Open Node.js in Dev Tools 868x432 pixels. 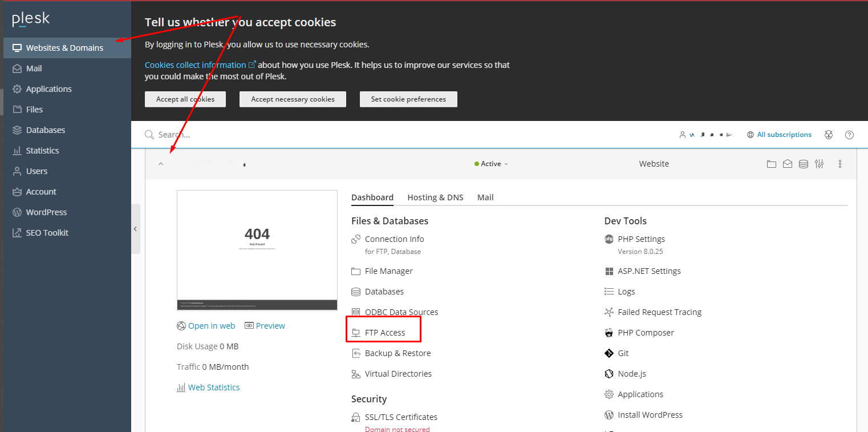click(x=631, y=374)
